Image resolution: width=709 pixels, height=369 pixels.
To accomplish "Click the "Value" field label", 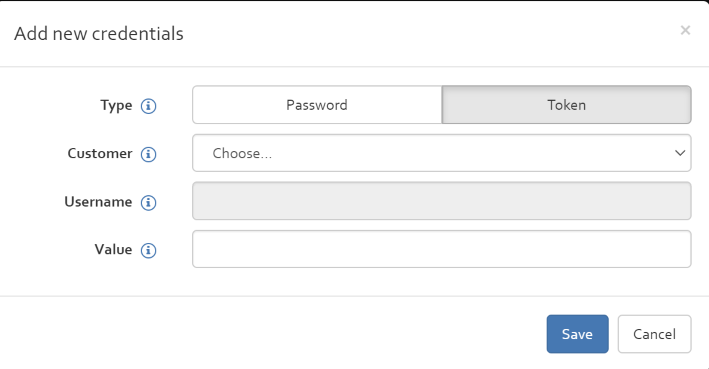I will [113, 250].
